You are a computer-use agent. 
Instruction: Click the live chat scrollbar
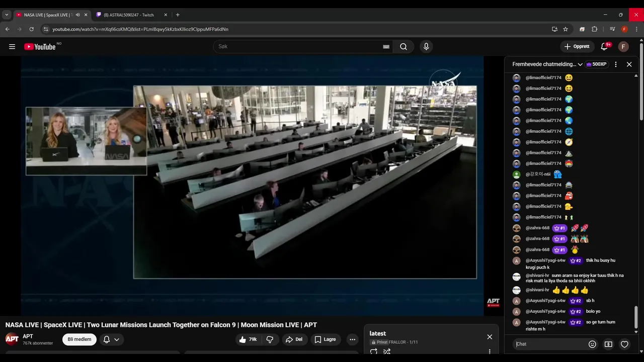(x=636, y=318)
